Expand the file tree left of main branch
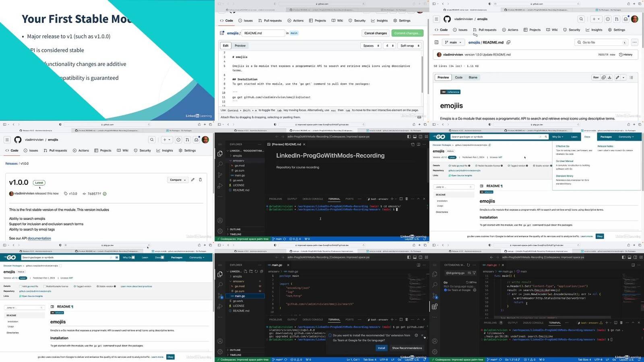The image size is (644, 362). tap(436, 42)
